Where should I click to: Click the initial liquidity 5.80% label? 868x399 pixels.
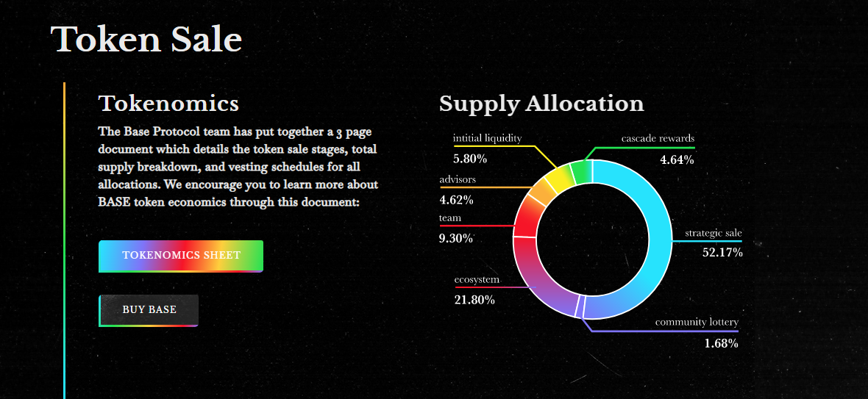(x=487, y=148)
